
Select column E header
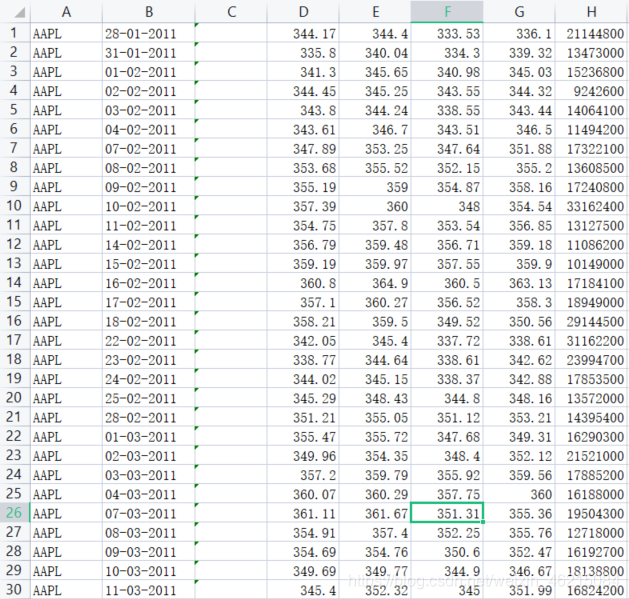375,12
